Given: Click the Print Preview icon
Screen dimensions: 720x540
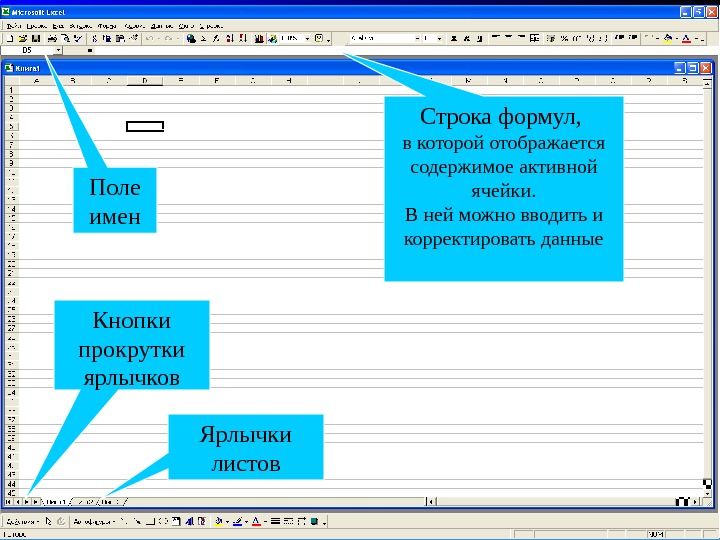Looking at the screenshot, I should 65,39.
